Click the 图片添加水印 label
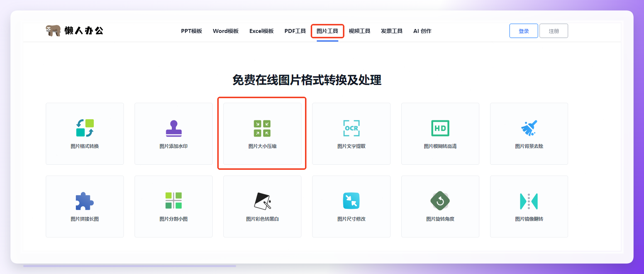Viewport: 644px width, 274px height. pyautogui.click(x=173, y=147)
